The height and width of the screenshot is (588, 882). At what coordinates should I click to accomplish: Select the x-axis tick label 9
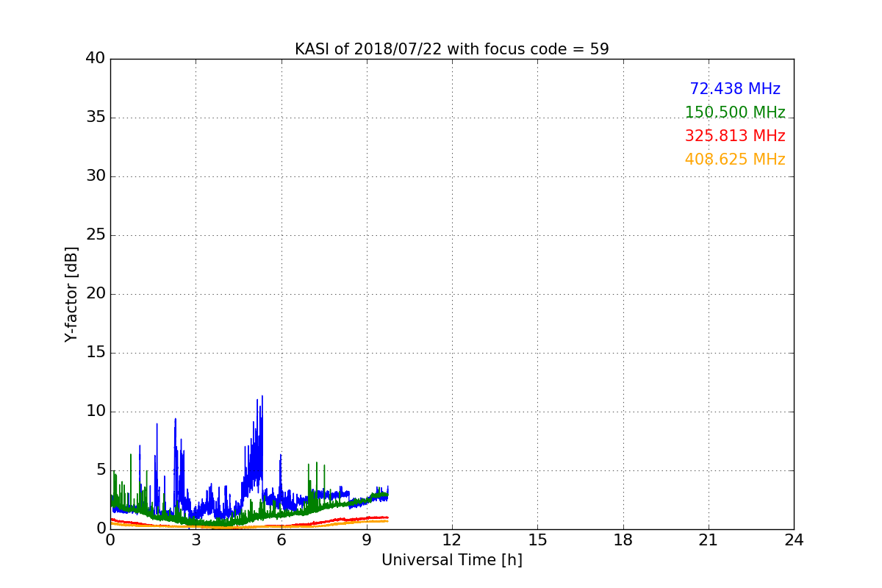(367, 540)
